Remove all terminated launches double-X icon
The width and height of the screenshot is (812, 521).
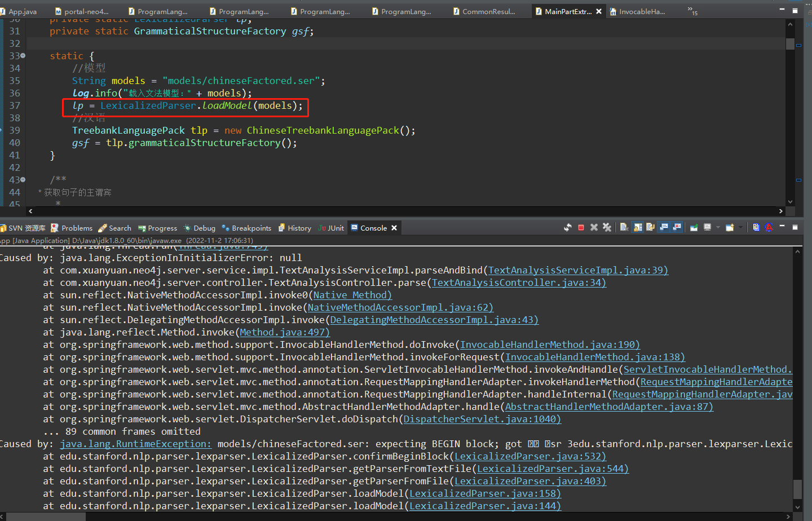pos(607,227)
